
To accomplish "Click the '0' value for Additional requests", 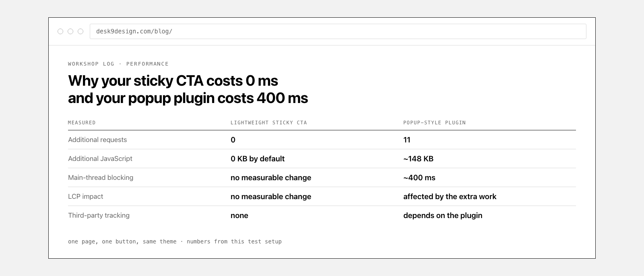I will (233, 140).
